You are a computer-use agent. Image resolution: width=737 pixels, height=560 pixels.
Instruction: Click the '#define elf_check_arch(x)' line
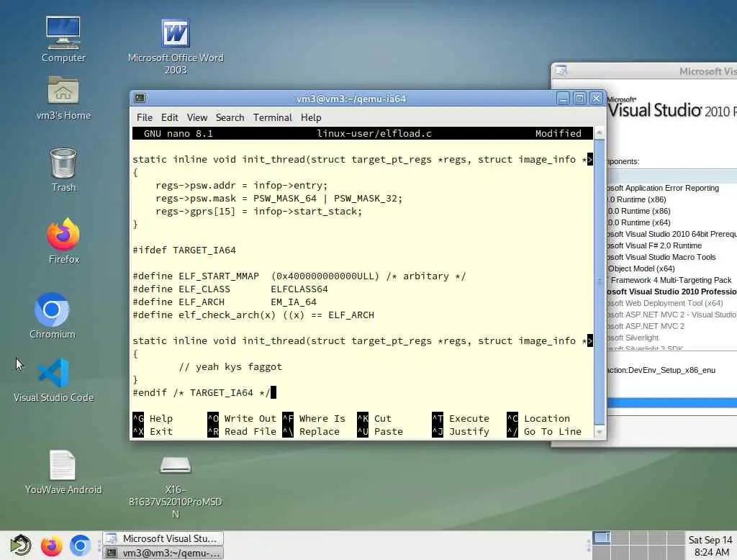pyautogui.click(x=253, y=315)
